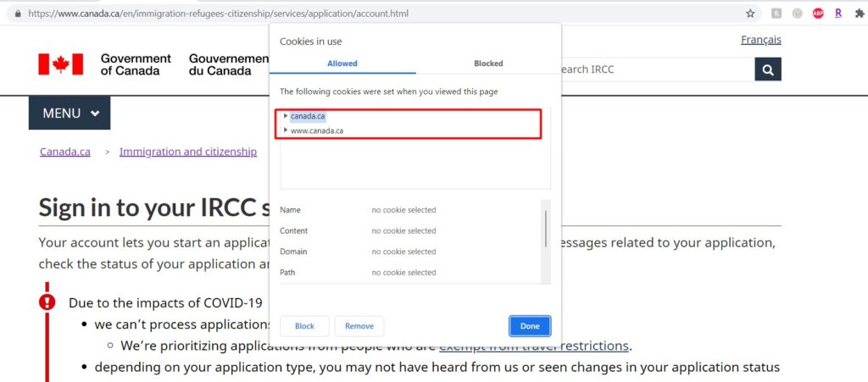The image size is (868, 382).
Task: Expand the www.canada.ca cookie entry
Action: click(286, 130)
